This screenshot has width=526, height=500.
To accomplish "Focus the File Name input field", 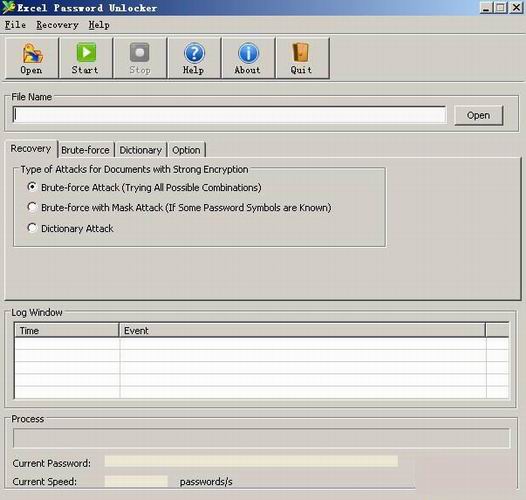I will click(x=229, y=115).
